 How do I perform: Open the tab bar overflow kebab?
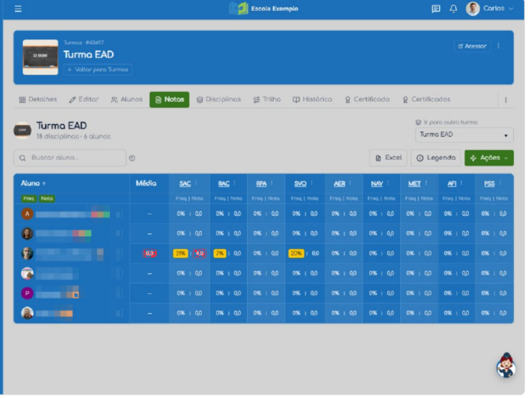click(506, 100)
